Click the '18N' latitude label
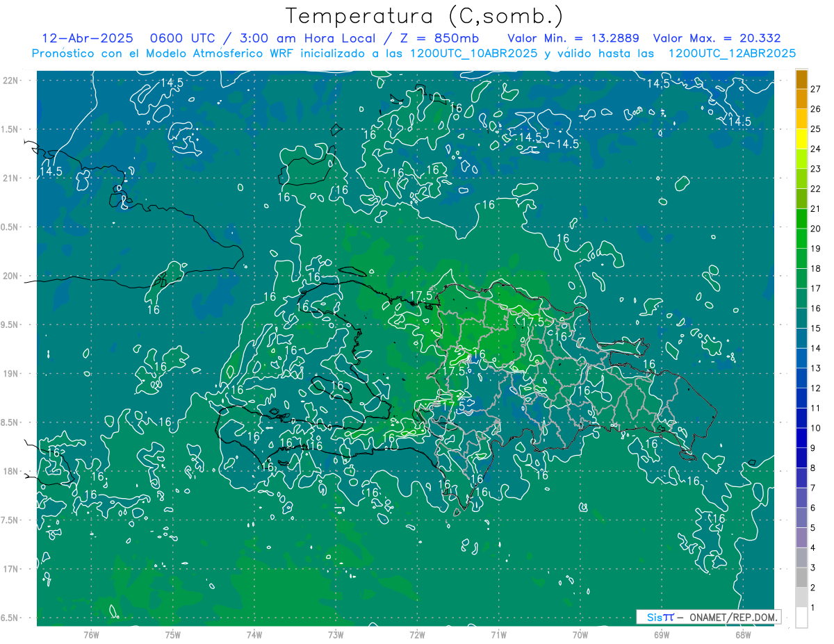The image size is (834, 644). [x=10, y=472]
